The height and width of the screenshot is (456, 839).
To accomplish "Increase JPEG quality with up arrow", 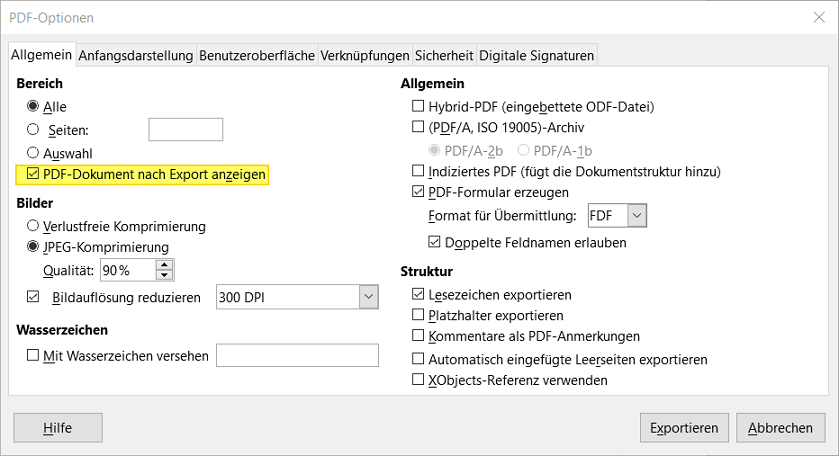I will [164, 264].
